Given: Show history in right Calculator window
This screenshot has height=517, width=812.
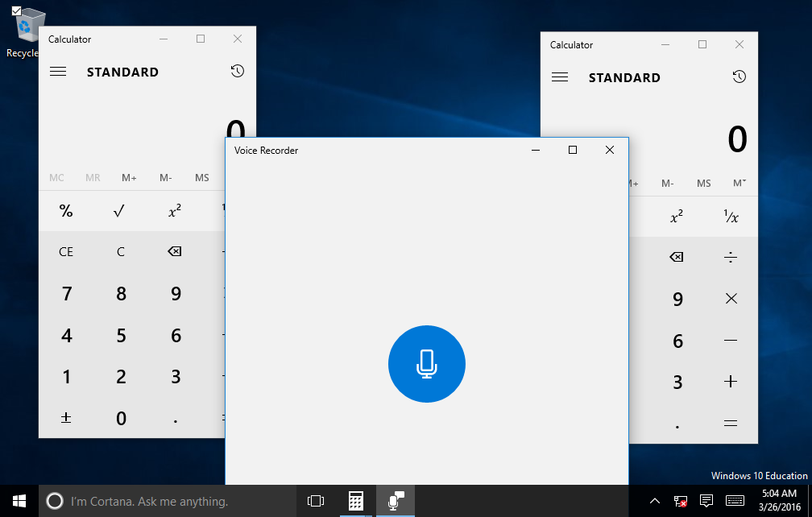Looking at the screenshot, I should [x=739, y=77].
